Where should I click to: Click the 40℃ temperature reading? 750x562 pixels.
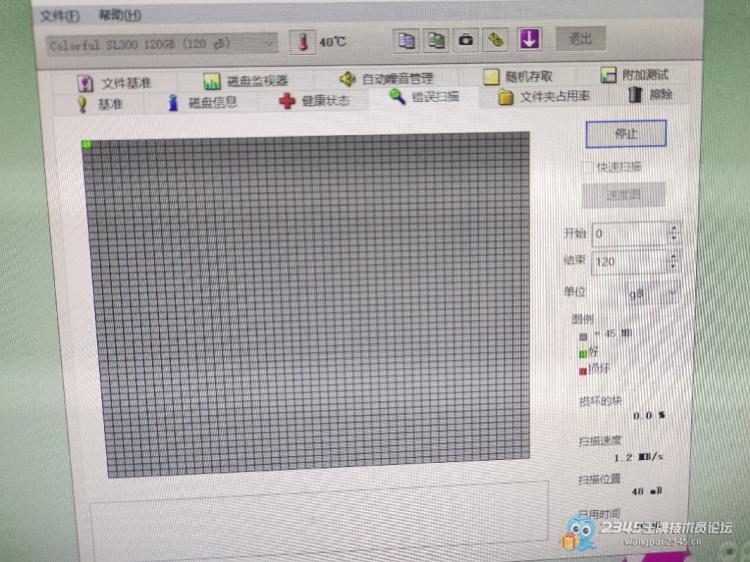tap(332, 42)
